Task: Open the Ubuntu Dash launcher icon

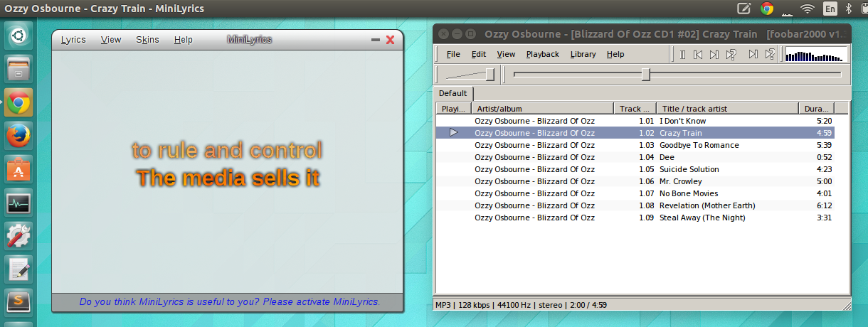Action: point(18,35)
